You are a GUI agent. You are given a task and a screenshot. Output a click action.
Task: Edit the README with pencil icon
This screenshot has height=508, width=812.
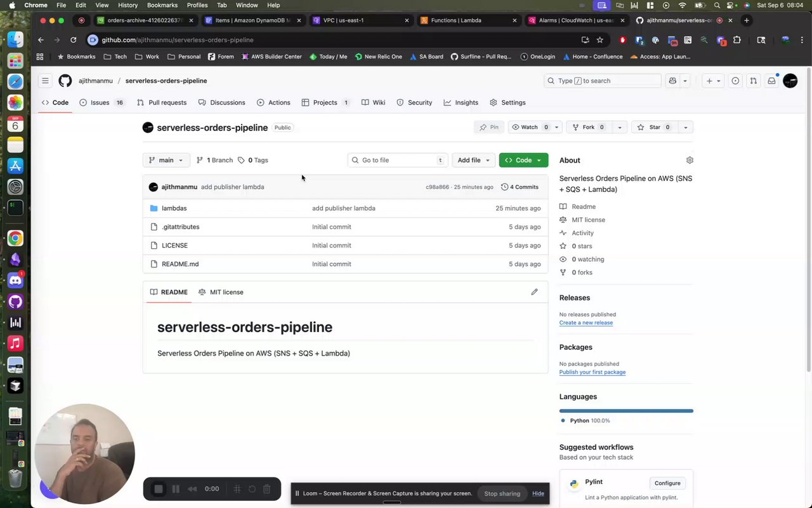pos(534,292)
